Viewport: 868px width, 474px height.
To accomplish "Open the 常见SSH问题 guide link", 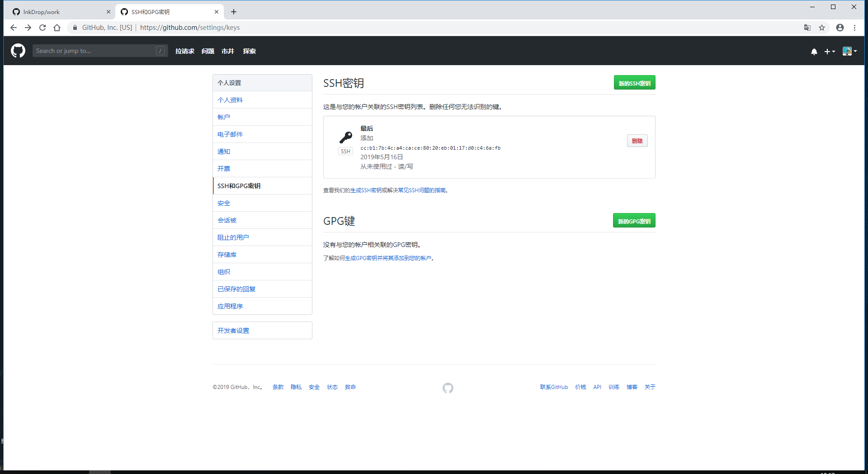I will (422, 190).
